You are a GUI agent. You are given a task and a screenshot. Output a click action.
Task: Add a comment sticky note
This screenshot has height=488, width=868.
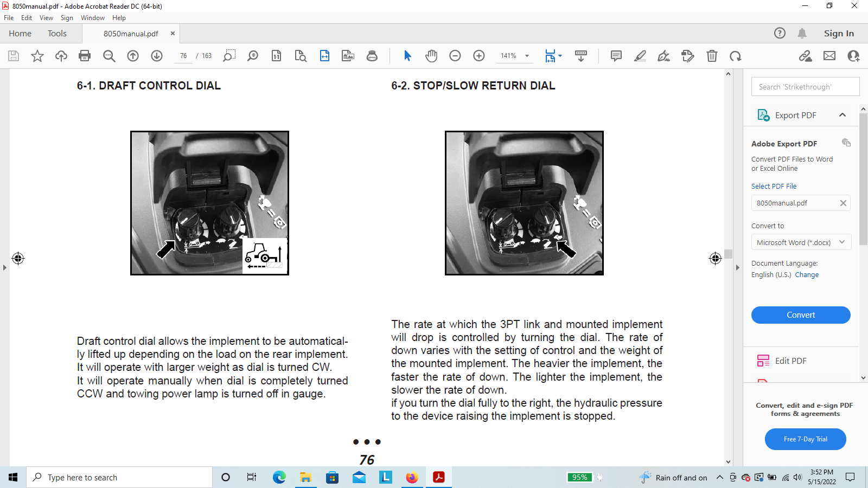(x=616, y=56)
